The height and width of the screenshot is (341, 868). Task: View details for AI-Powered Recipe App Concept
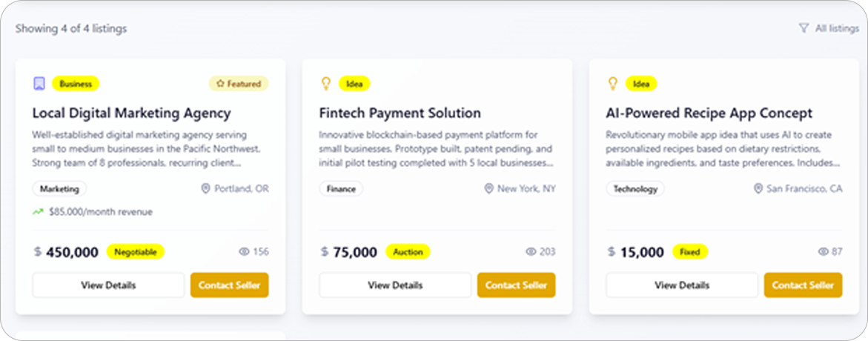click(682, 285)
